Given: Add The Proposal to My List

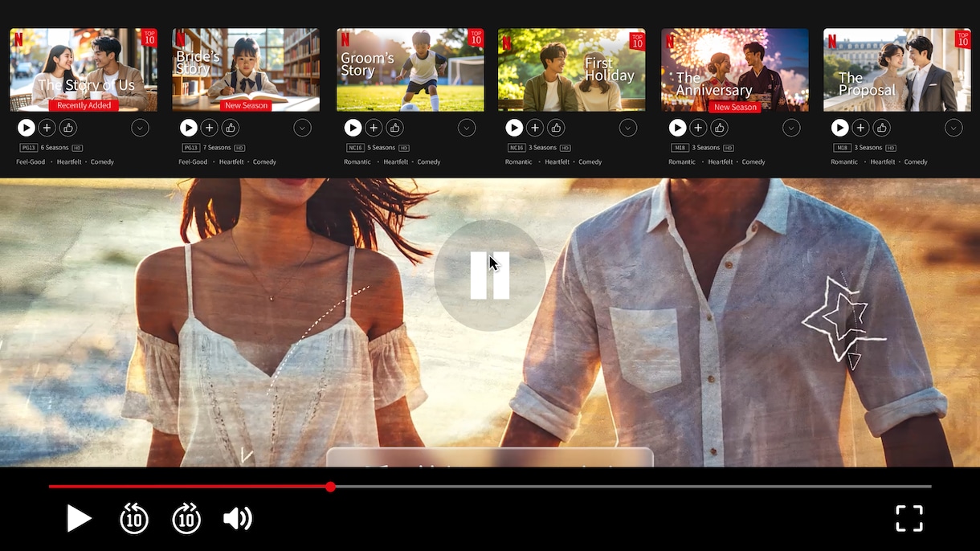Looking at the screenshot, I should click(860, 128).
